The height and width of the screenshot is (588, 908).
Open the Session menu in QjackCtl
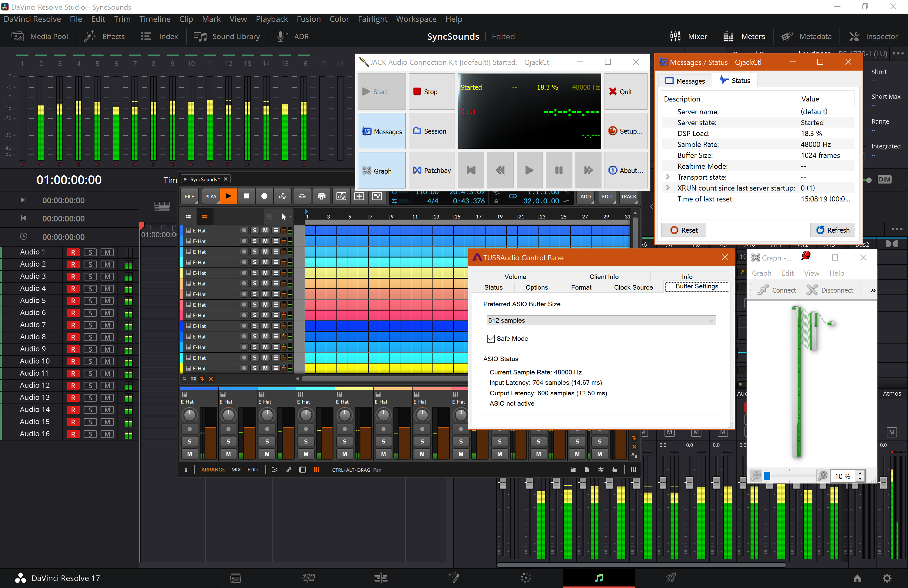point(432,131)
